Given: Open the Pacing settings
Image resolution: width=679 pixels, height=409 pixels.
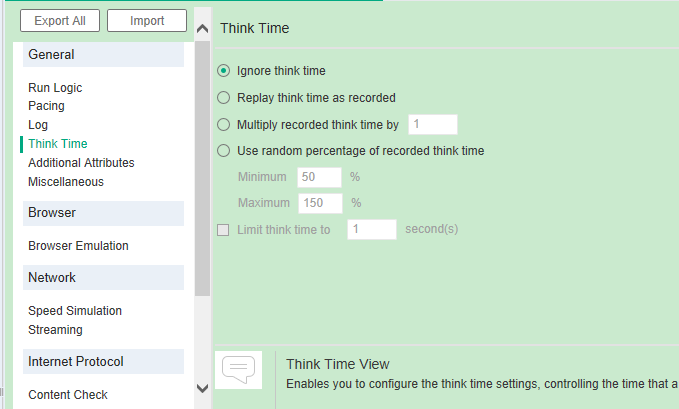Looking at the screenshot, I should [46, 106].
